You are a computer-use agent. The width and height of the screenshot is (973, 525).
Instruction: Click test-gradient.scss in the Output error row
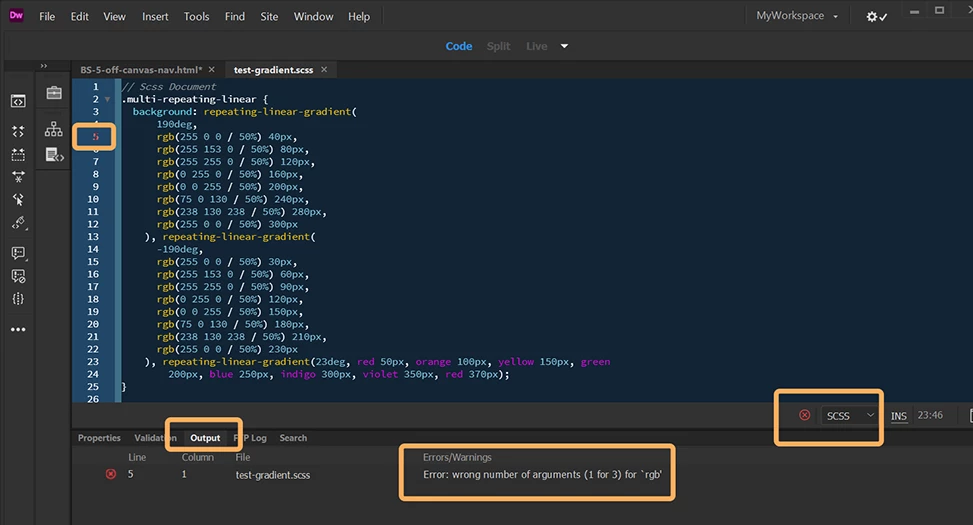click(x=272, y=475)
